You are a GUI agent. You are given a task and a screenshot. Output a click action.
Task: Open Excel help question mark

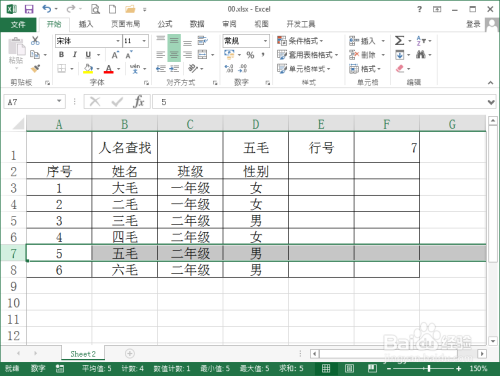pyautogui.click(x=419, y=9)
